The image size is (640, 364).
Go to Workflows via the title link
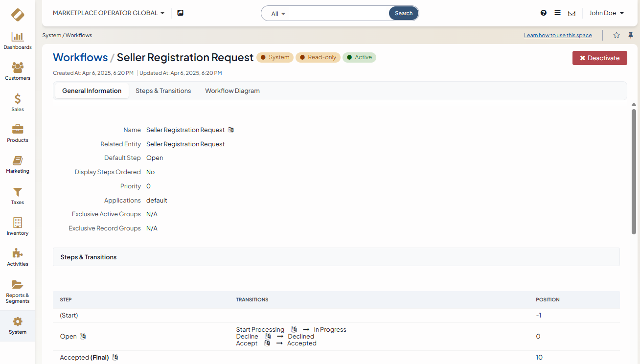click(80, 57)
